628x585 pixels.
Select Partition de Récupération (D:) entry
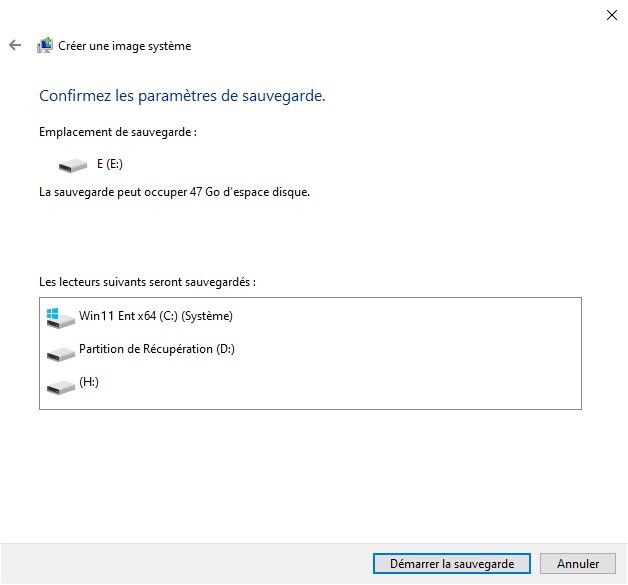[x=157, y=349]
